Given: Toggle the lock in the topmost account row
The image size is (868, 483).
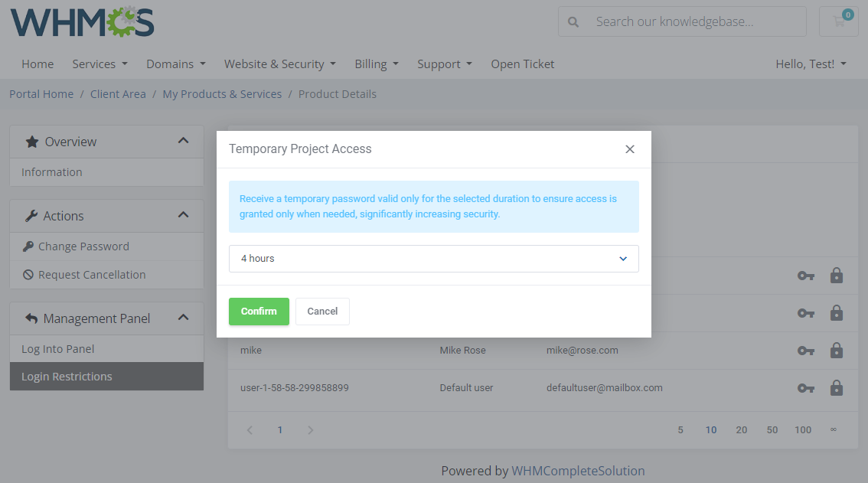Looking at the screenshot, I should click(837, 275).
